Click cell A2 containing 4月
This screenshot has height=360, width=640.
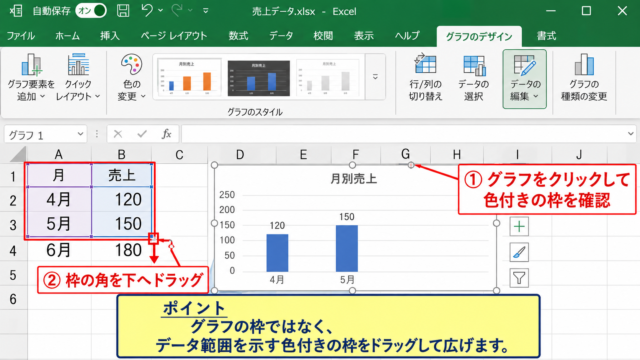coord(59,199)
